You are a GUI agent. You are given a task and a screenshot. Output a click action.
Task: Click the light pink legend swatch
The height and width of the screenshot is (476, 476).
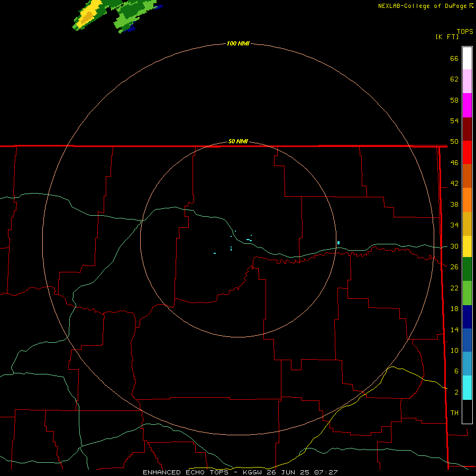pos(467,81)
